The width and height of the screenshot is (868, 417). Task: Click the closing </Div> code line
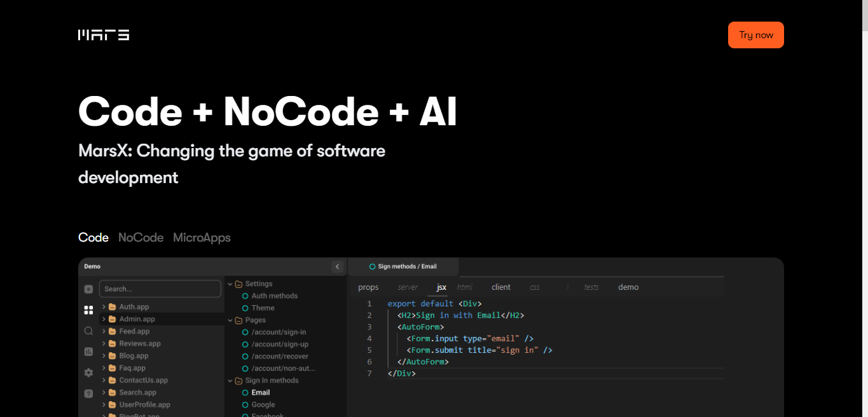point(401,373)
